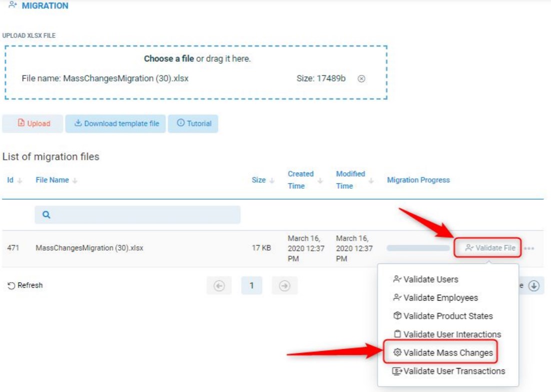Select Validate Users from the menu
This screenshot has width=551, height=392.
[x=430, y=279]
